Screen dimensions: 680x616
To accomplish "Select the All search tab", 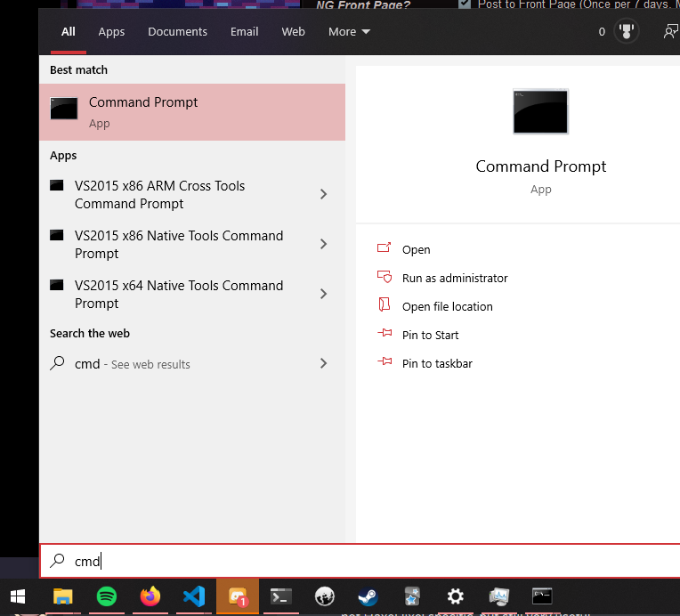I will (x=68, y=32).
